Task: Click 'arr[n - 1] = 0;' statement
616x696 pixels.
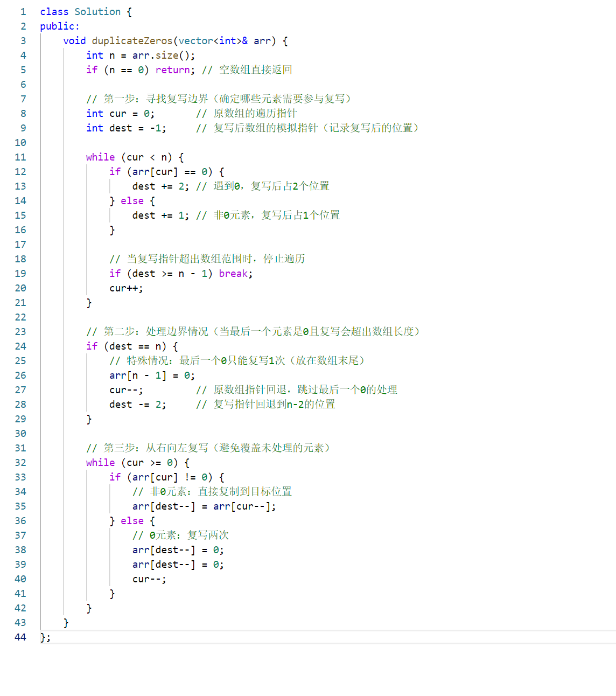Action: [x=152, y=375]
